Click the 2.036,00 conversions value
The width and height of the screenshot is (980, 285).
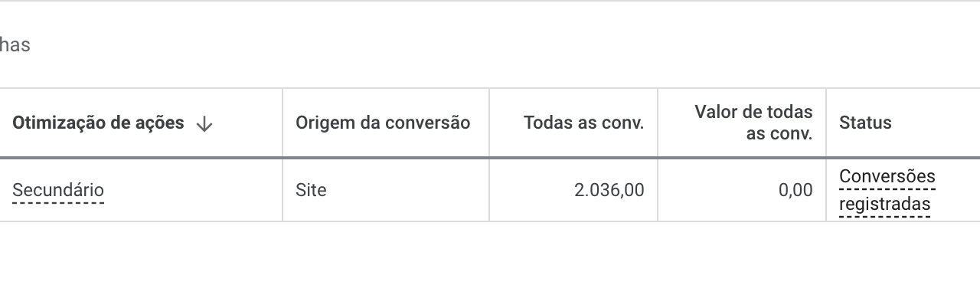coord(609,190)
